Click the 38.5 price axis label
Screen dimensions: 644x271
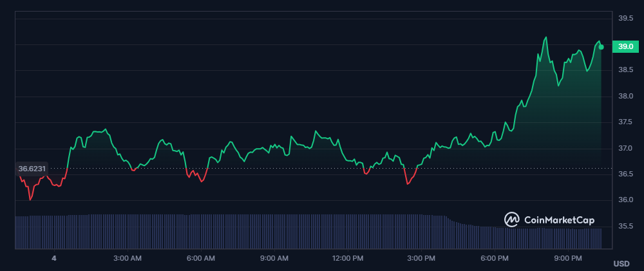tap(625, 70)
